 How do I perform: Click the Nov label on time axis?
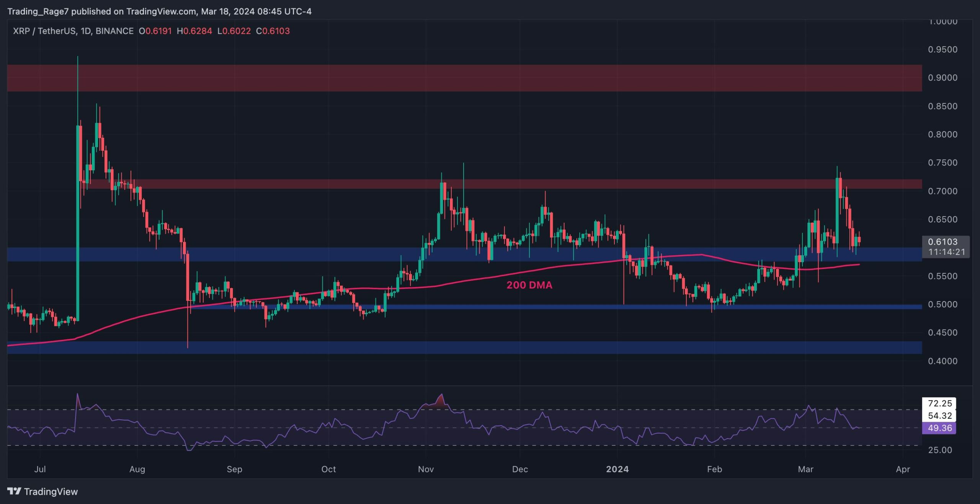[426, 469]
